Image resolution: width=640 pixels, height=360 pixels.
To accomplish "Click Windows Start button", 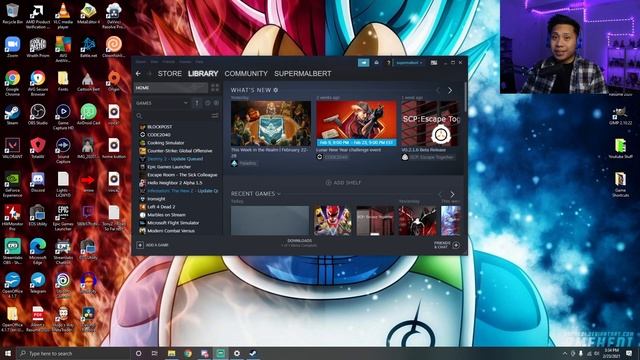I will pos(7,353).
